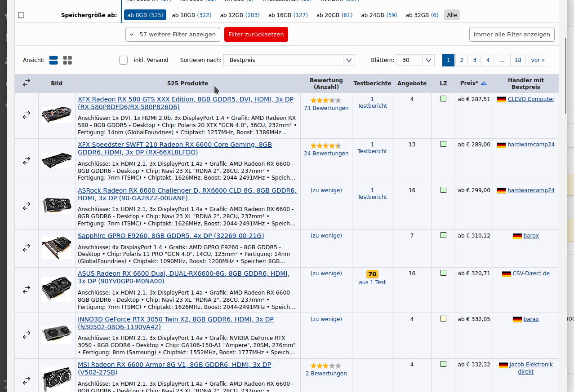The width and height of the screenshot is (574, 392).
Task: Select current page 1 in pagination
Action: click(x=448, y=60)
